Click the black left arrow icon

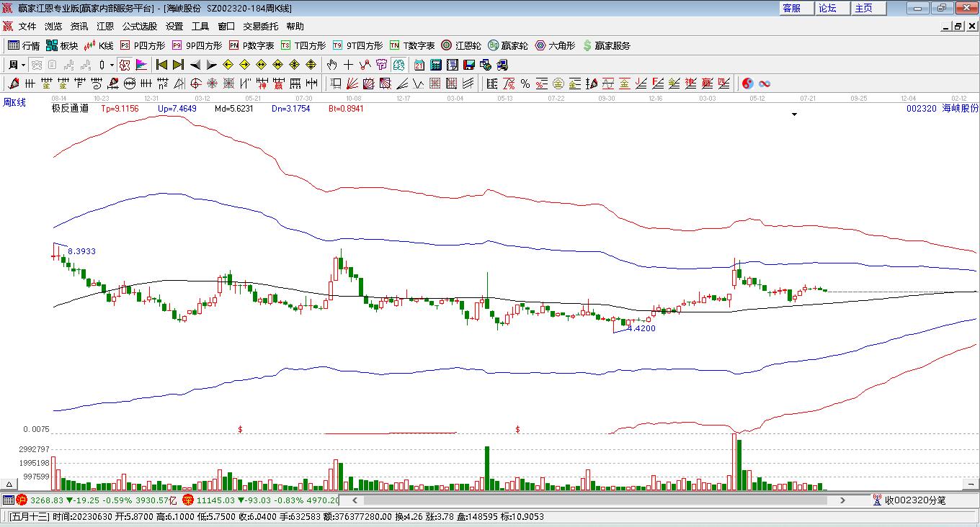click(x=195, y=65)
